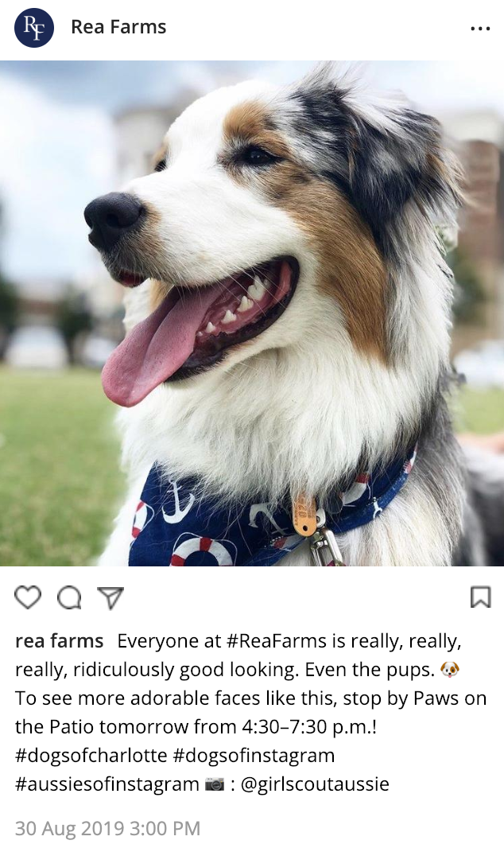Viewport: 504px width, 848px height.
Task: Share the post using the paper plane icon
Action: click(110, 597)
